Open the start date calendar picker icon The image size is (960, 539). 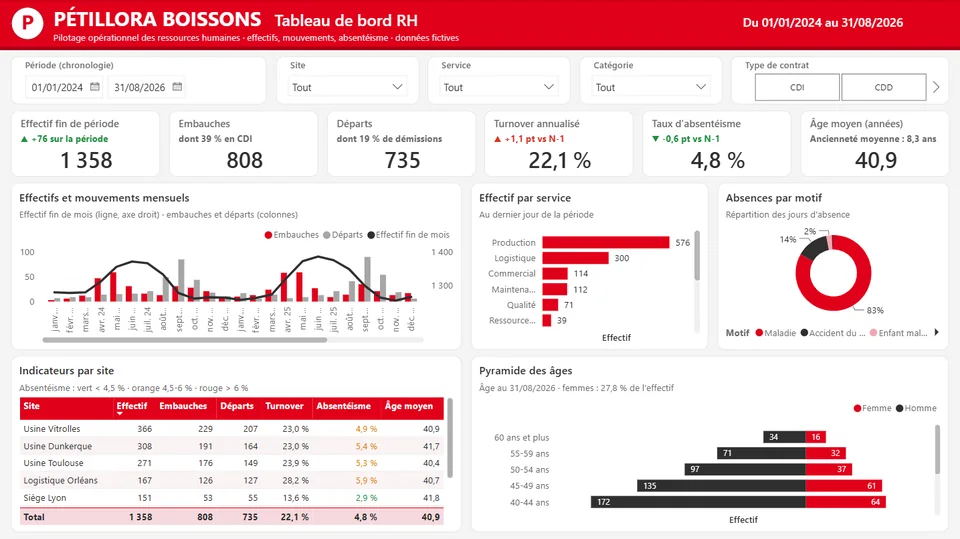click(95, 87)
